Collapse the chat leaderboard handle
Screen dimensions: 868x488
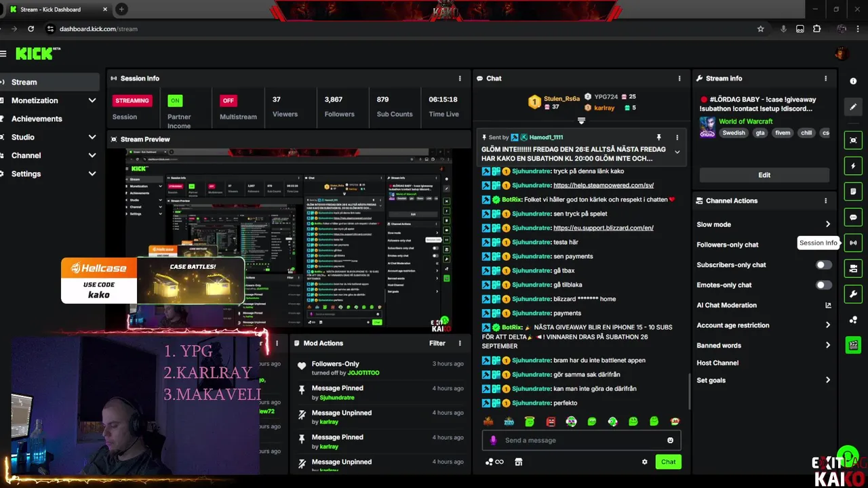coord(581,121)
